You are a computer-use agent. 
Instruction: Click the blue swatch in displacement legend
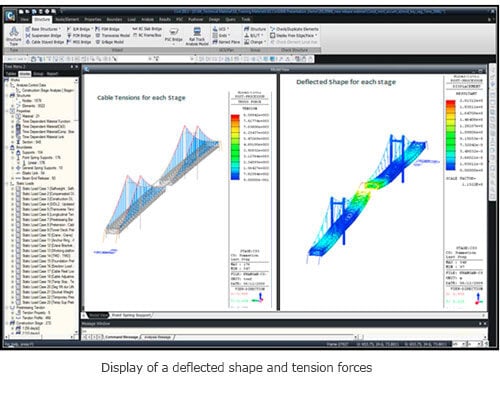pyautogui.click(x=451, y=167)
